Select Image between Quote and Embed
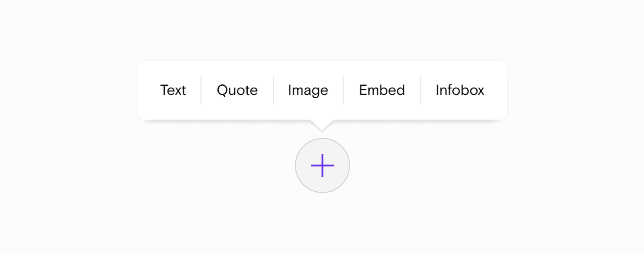The height and width of the screenshot is (254, 644). point(308,90)
